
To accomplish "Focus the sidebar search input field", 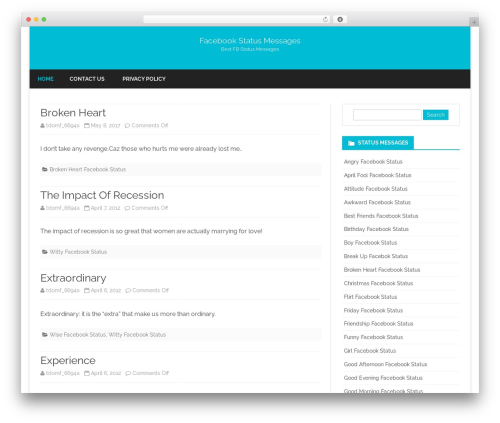I will point(387,115).
